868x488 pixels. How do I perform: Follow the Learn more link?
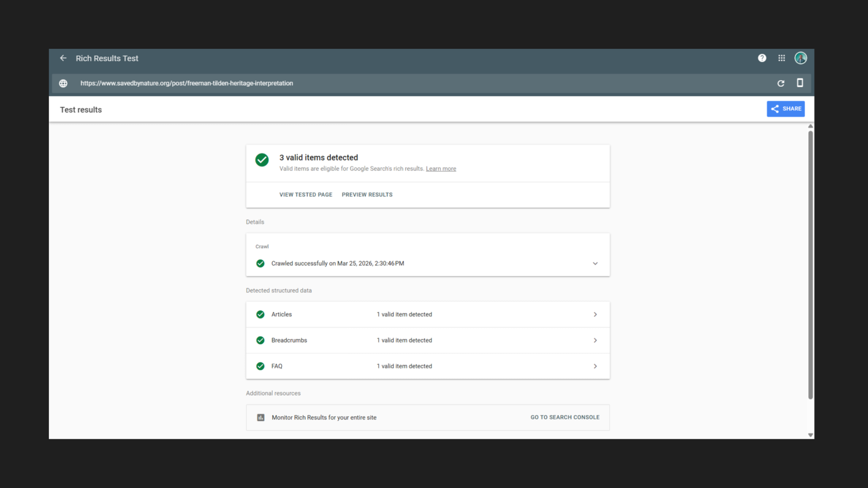[441, 169]
